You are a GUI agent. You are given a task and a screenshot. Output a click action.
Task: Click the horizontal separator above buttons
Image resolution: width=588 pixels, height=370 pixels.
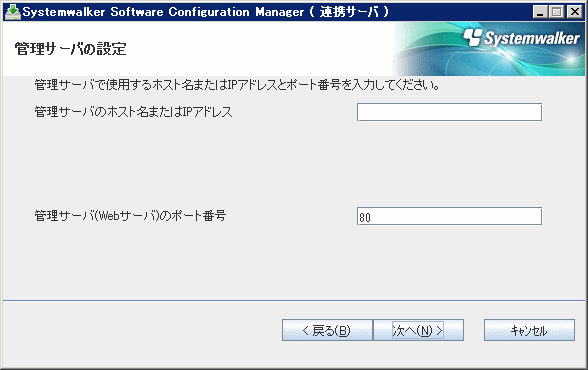click(294, 300)
